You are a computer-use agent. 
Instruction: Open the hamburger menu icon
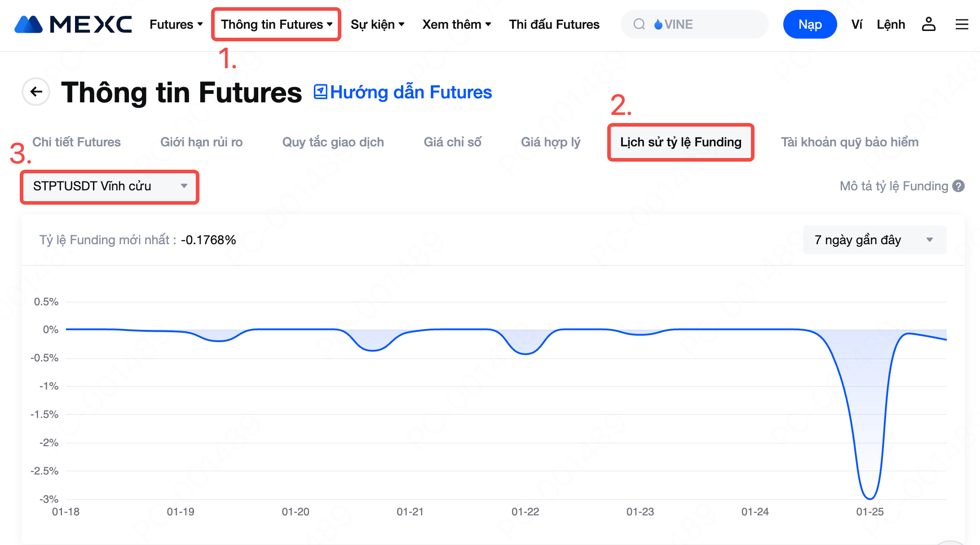962,24
